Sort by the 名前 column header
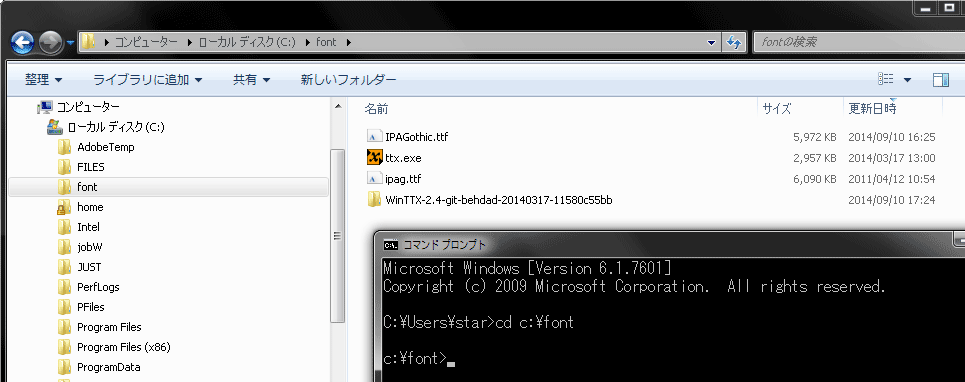This screenshot has height=382, width=965. pos(376,109)
